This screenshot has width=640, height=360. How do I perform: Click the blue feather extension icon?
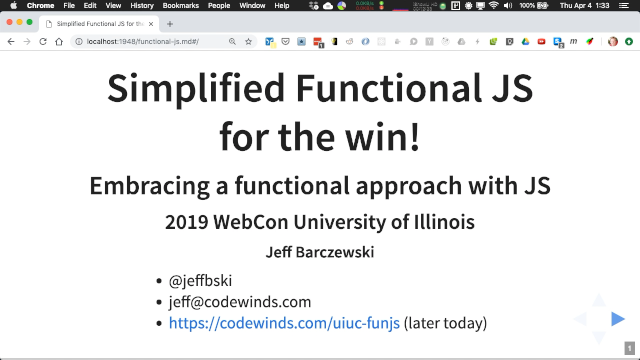click(x=365, y=42)
